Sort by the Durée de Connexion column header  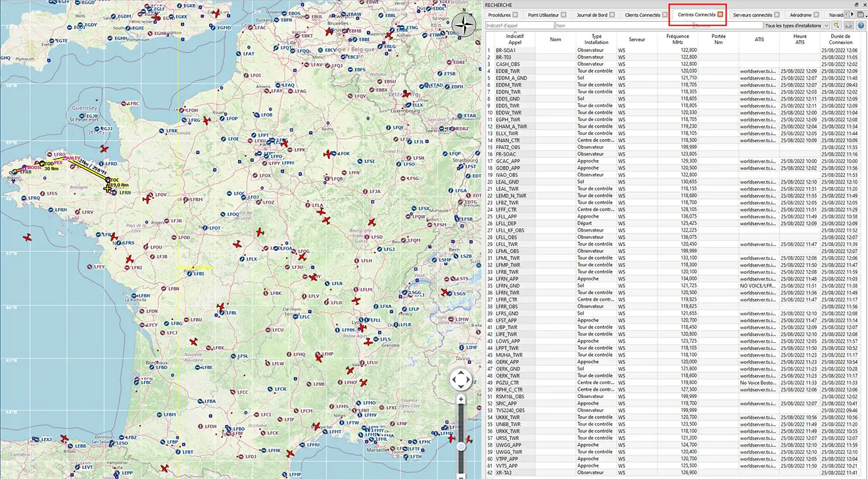(x=840, y=39)
